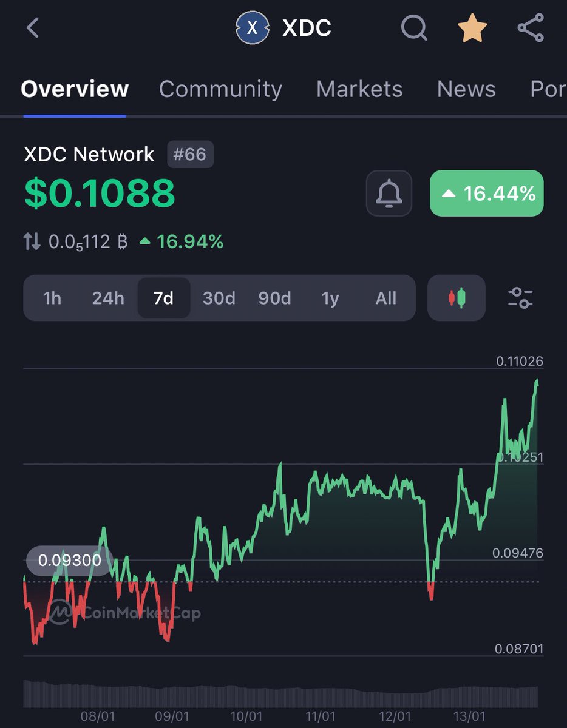Image resolution: width=567 pixels, height=728 pixels.
Task: Tap the 16.44% change badge
Action: click(x=487, y=194)
